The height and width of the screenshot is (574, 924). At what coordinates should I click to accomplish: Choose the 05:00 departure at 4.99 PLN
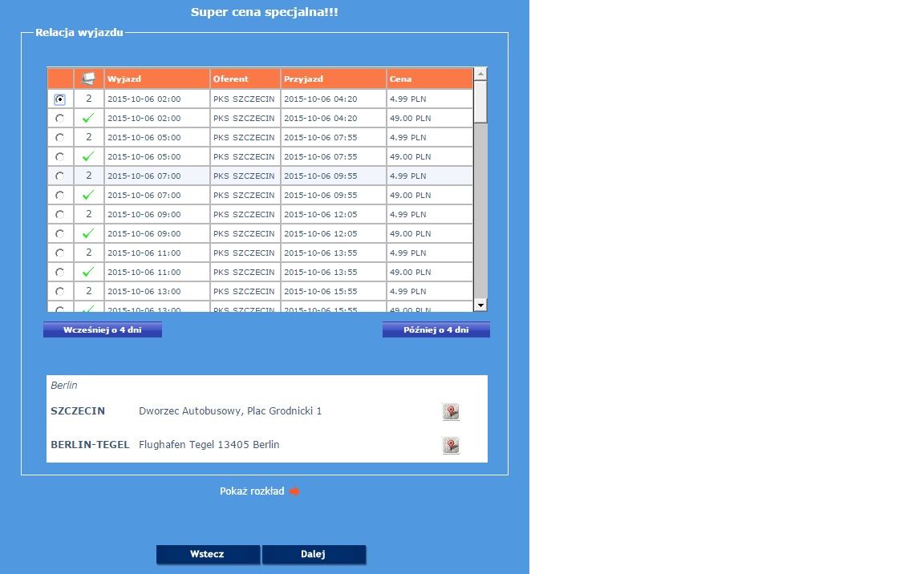coord(59,138)
